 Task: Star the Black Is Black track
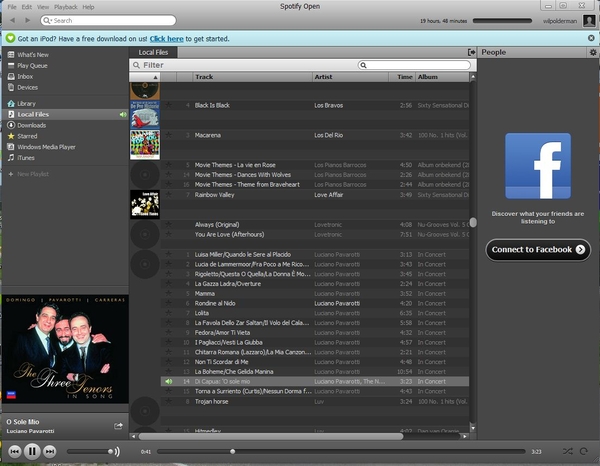[168, 104]
